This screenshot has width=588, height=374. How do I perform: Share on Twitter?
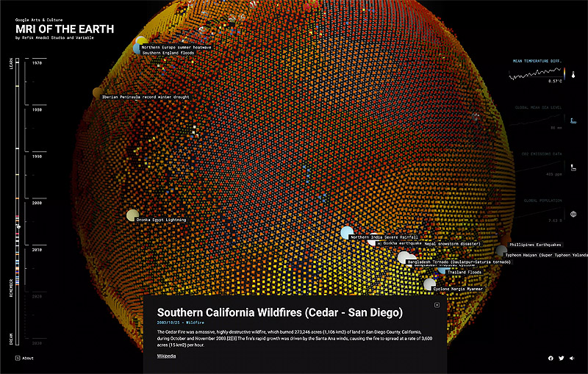click(562, 358)
